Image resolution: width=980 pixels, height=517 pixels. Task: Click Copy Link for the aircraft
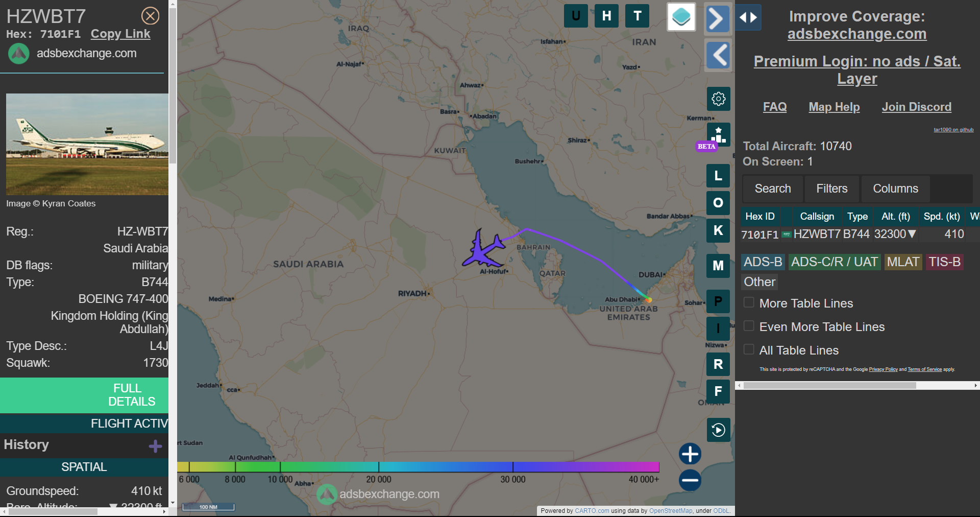point(120,34)
